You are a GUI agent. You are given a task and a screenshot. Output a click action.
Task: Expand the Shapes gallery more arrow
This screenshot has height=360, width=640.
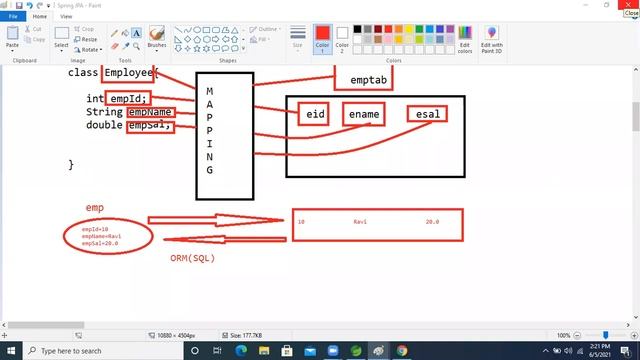244,49
